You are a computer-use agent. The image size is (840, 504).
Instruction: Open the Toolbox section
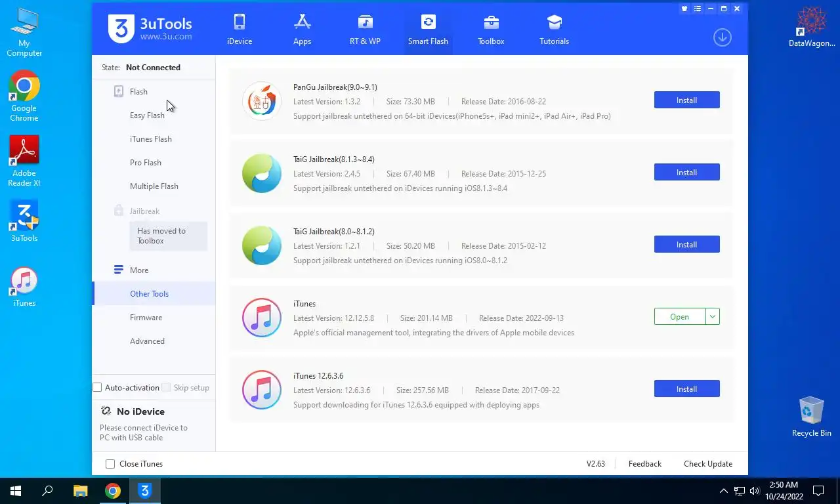click(491, 30)
